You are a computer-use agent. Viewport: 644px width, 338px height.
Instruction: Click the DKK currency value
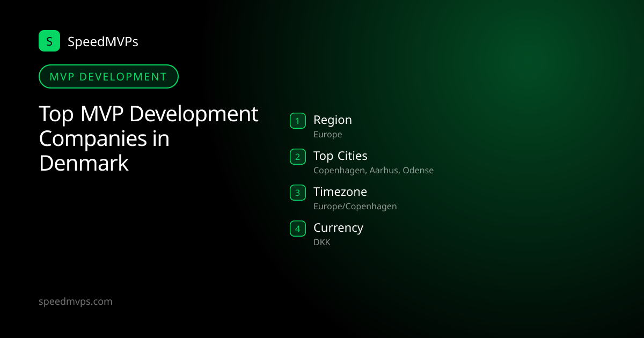[322, 243]
